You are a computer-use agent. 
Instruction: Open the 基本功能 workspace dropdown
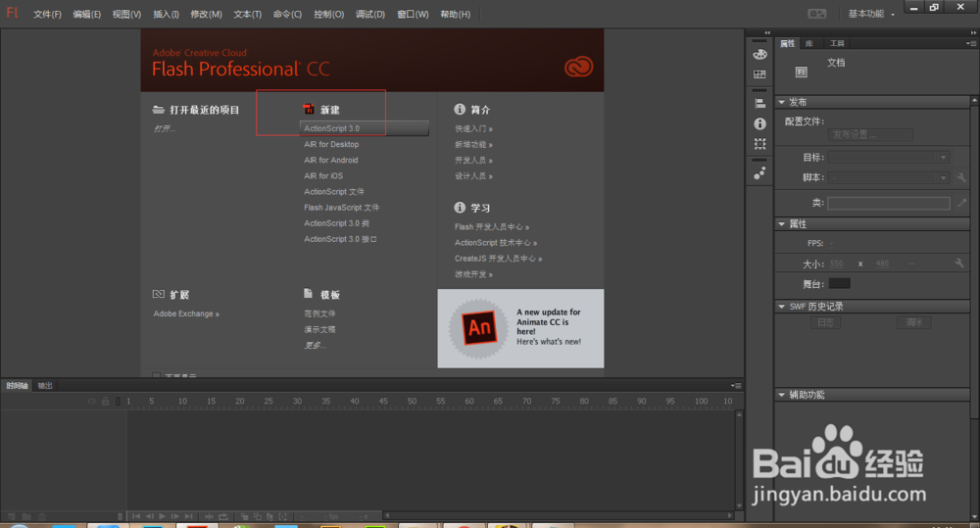(x=871, y=14)
